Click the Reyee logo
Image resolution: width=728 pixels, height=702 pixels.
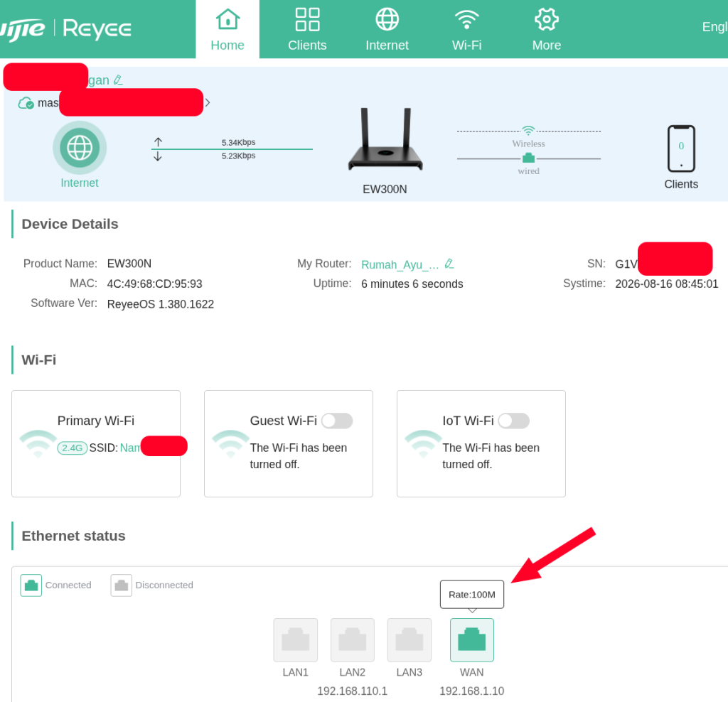point(97,28)
